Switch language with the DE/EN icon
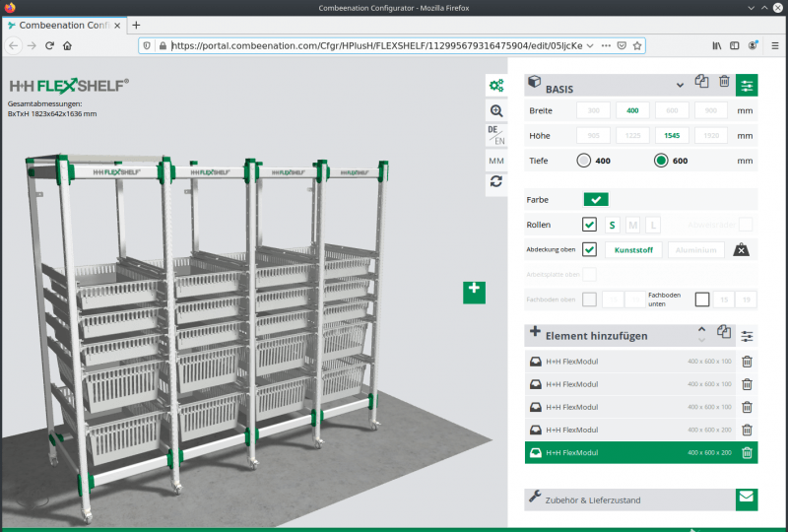This screenshot has height=532, width=788. pos(496,135)
